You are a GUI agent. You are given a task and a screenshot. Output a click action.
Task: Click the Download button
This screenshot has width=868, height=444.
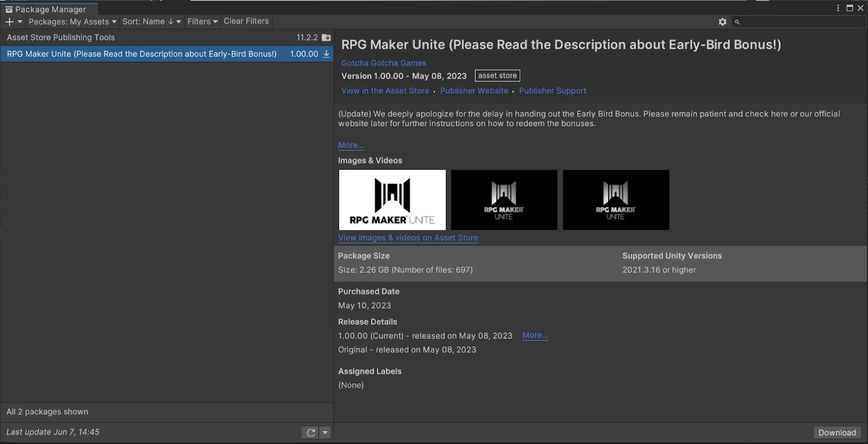click(x=837, y=433)
